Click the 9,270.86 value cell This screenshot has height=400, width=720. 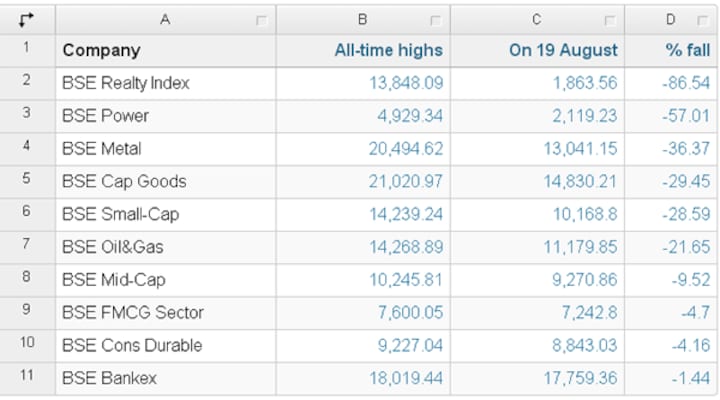pyautogui.click(x=537, y=280)
